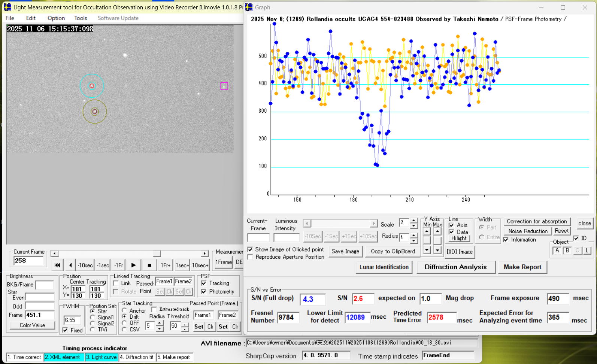Click the Diffraction Analysis button

coord(455,267)
